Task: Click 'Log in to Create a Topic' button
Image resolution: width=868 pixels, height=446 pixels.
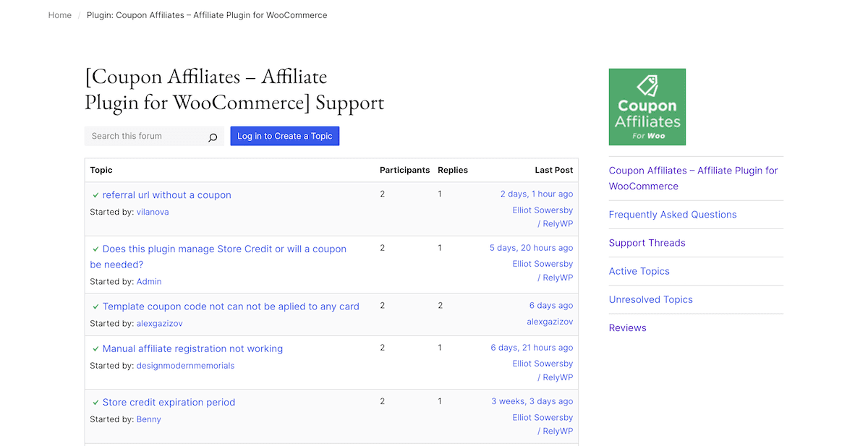Action: (285, 136)
